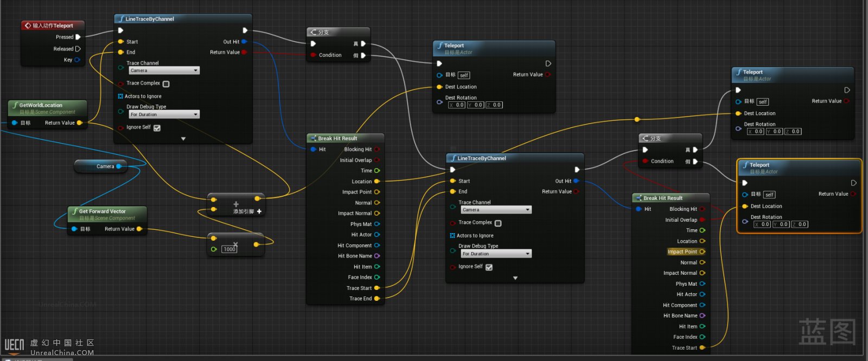Click the Return Value pin on Get Forward Vector

click(x=139, y=229)
